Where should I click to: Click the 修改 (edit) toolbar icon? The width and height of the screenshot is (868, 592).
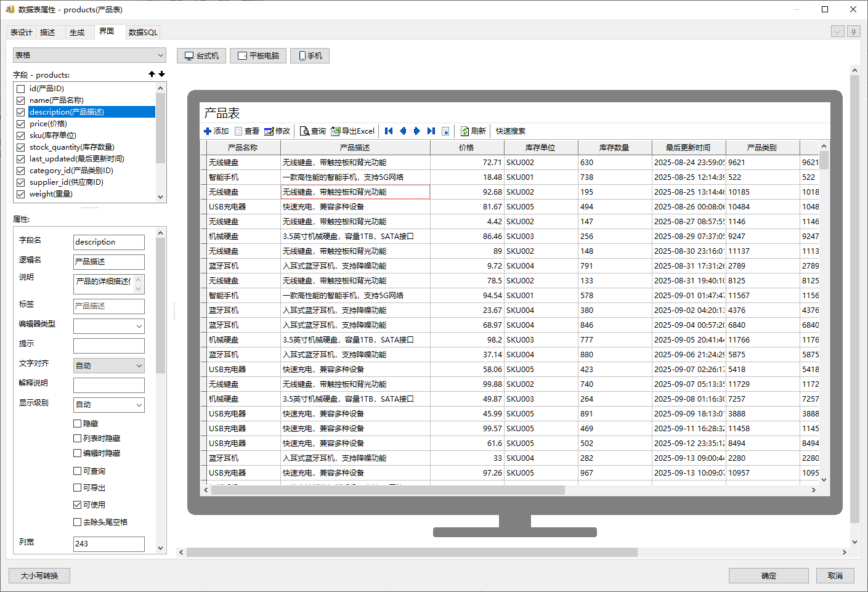point(269,131)
